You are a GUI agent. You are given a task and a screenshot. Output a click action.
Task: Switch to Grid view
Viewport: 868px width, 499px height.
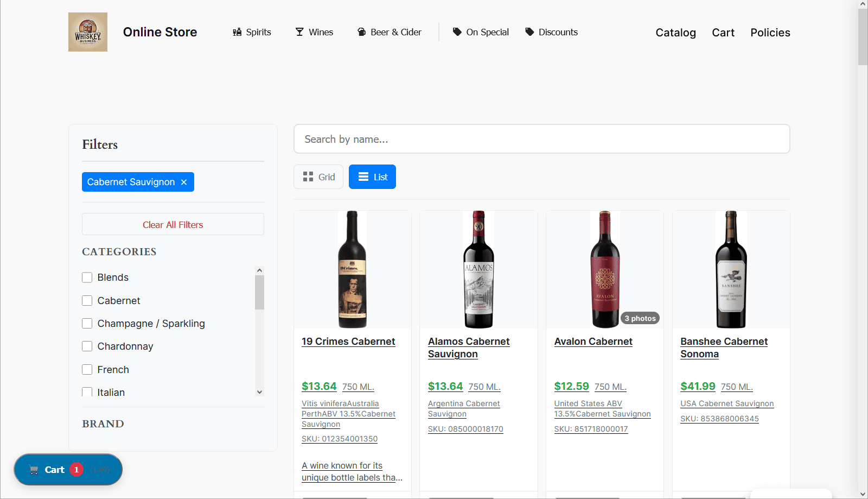click(x=318, y=177)
